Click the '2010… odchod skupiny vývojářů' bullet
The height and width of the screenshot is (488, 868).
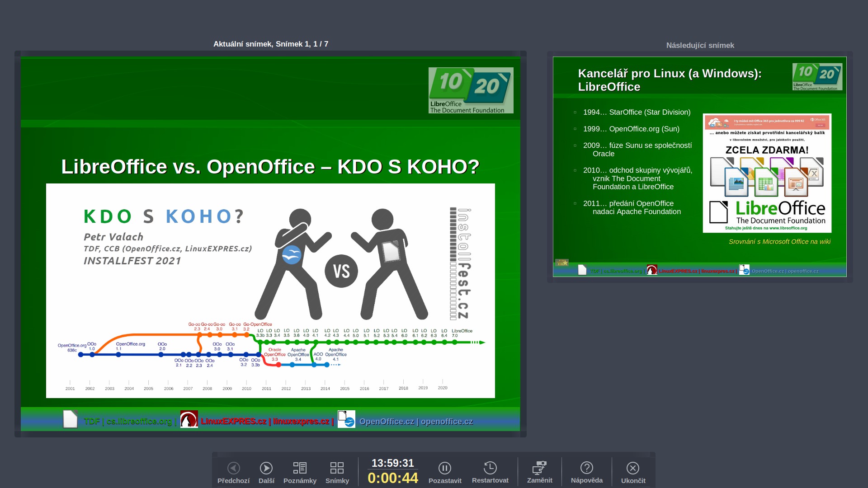point(637,178)
